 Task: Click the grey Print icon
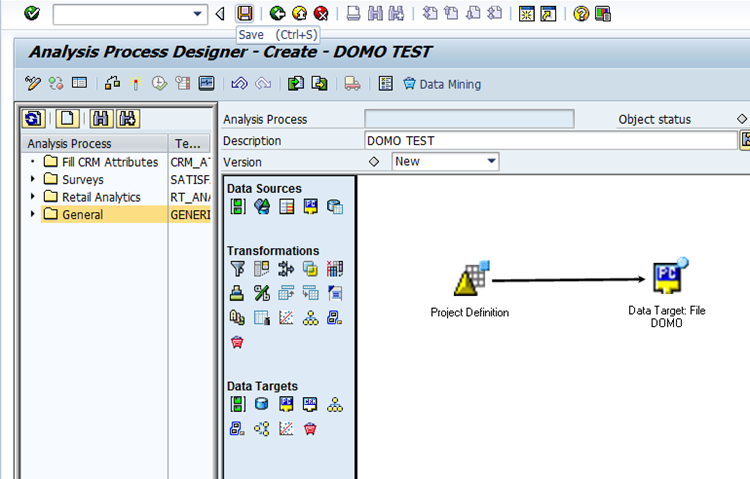point(353,13)
